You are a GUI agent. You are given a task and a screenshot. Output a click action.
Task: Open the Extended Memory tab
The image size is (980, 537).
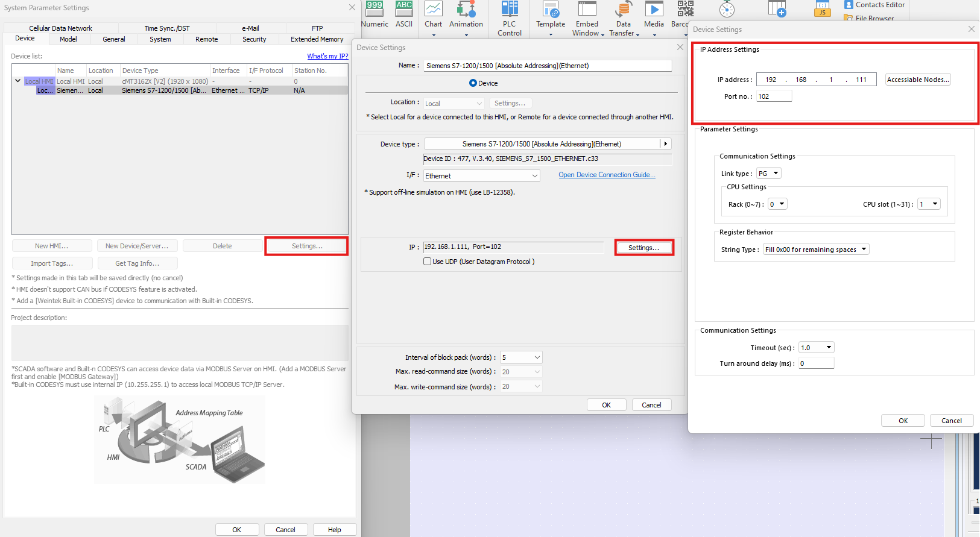[317, 39]
